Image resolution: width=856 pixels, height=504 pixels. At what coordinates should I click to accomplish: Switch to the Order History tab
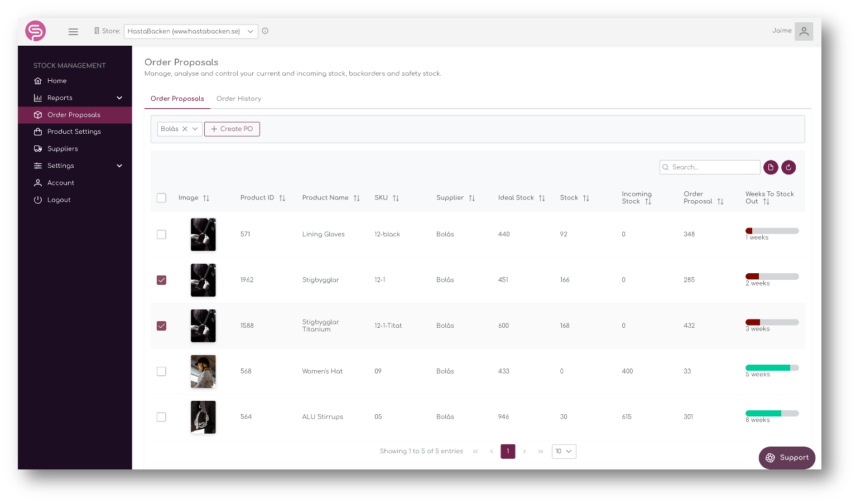[239, 99]
